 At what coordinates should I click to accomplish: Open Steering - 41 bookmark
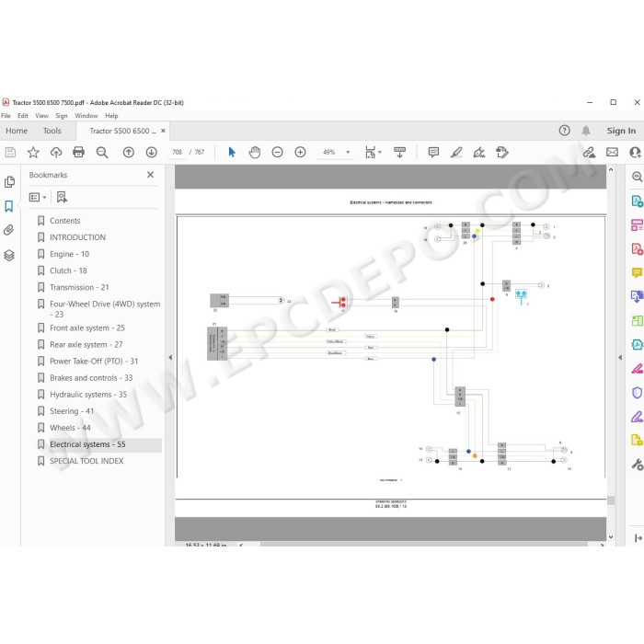pos(72,411)
